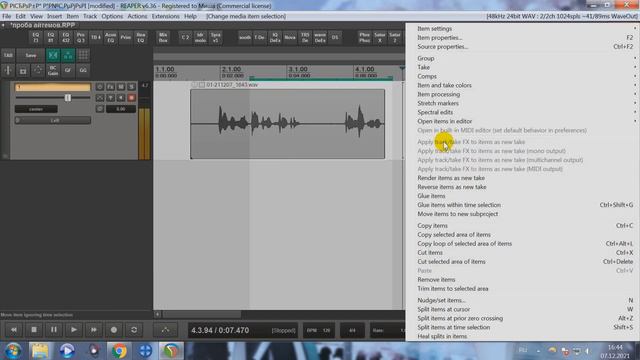Click the track 1 input selector bar
The width and height of the screenshot is (640, 360).
(53, 120)
